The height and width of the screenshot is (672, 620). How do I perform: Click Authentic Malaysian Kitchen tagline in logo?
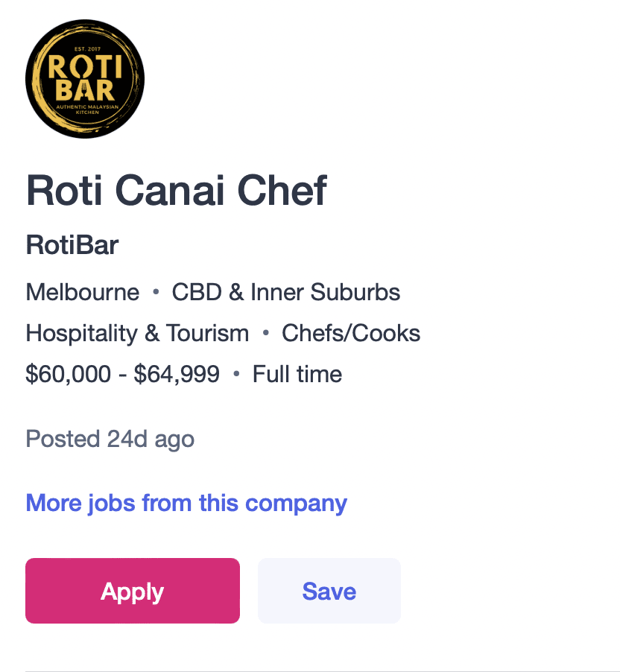click(84, 110)
